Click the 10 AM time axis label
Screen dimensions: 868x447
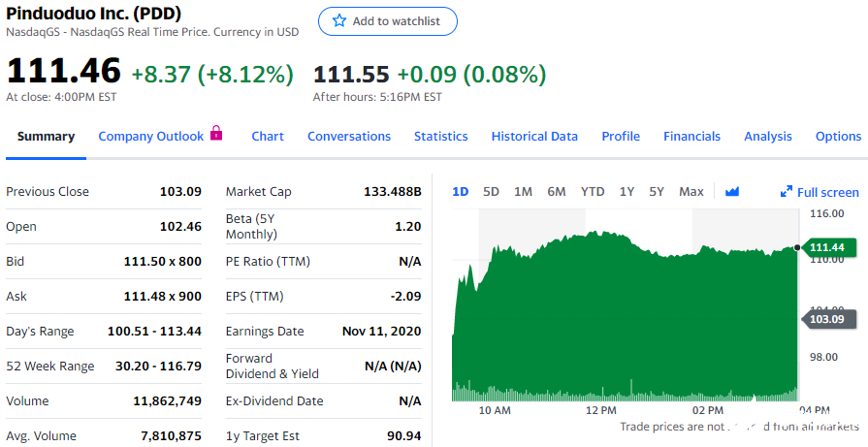pyautogui.click(x=495, y=410)
